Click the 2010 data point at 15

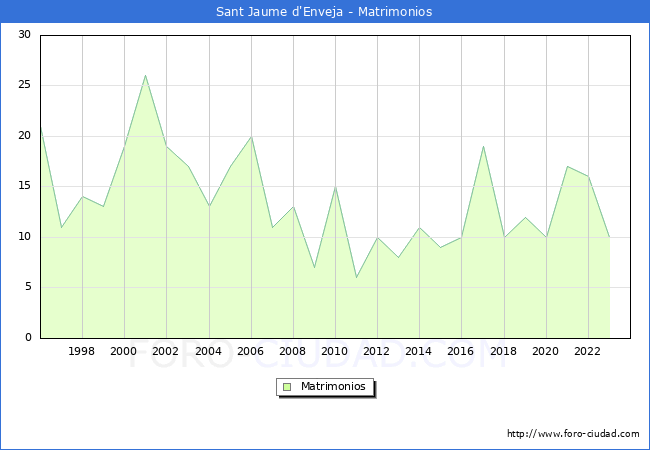point(335,187)
